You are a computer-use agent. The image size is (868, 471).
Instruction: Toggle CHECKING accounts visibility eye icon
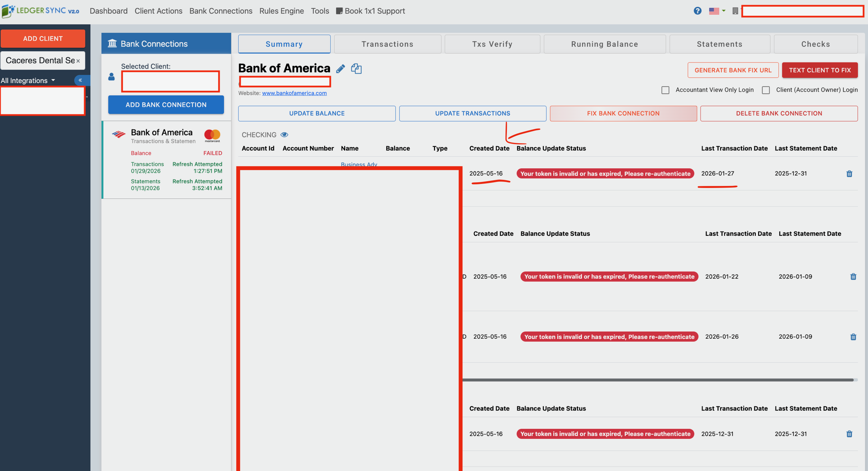(x=284, y=135)
